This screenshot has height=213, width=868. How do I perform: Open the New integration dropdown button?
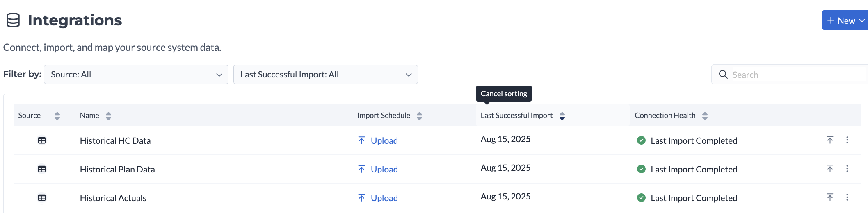click(x=845, y=20)
